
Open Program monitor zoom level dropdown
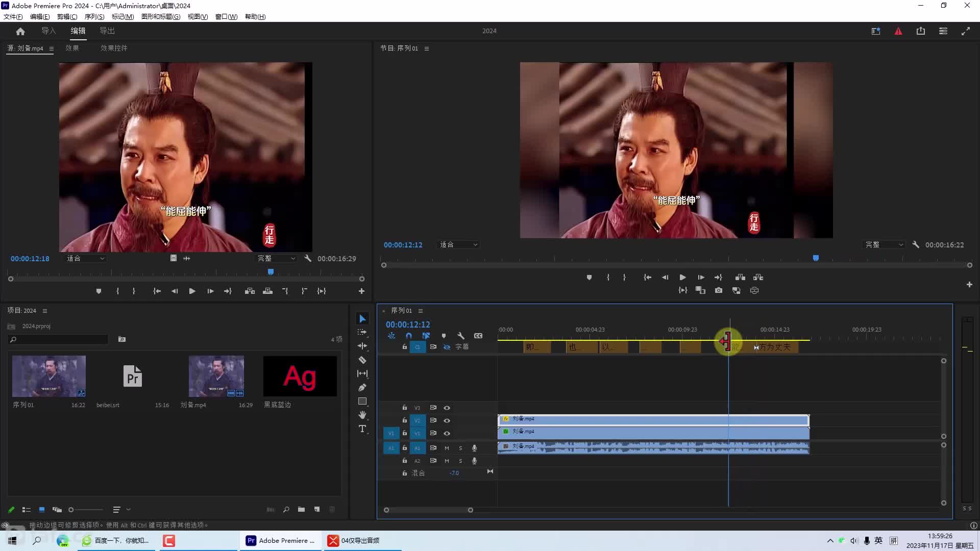point(458,245)
